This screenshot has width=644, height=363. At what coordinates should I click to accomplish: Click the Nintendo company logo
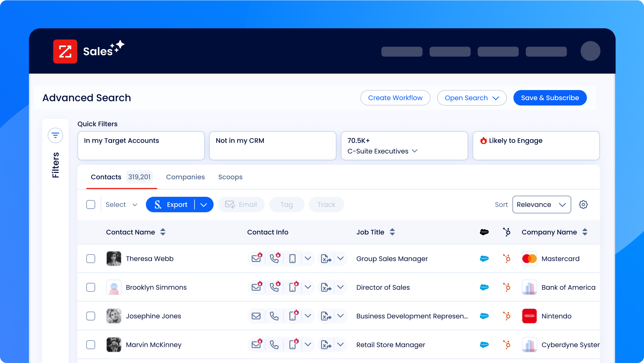pyautogui.click(x=530, y=316)
